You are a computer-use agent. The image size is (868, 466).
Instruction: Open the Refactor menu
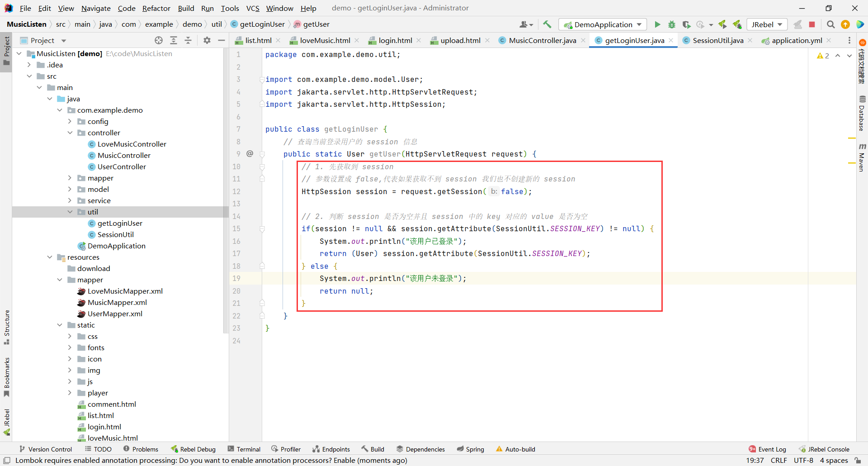[x=156, y=8]
